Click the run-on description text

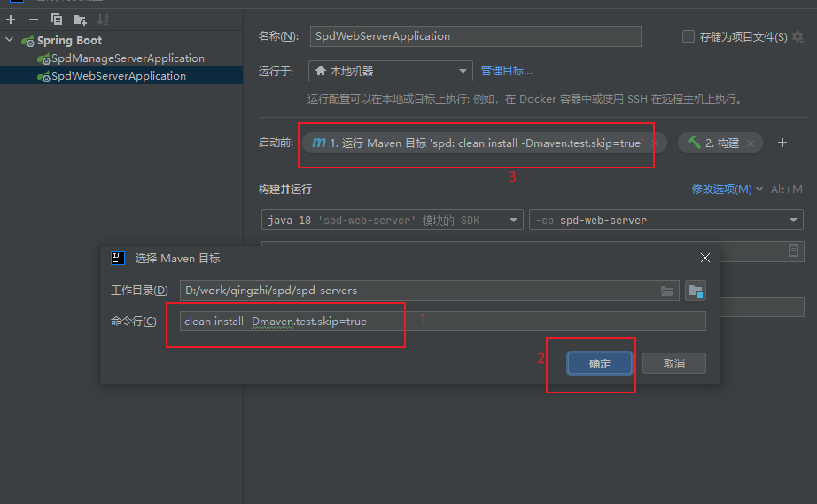[525, 99]
